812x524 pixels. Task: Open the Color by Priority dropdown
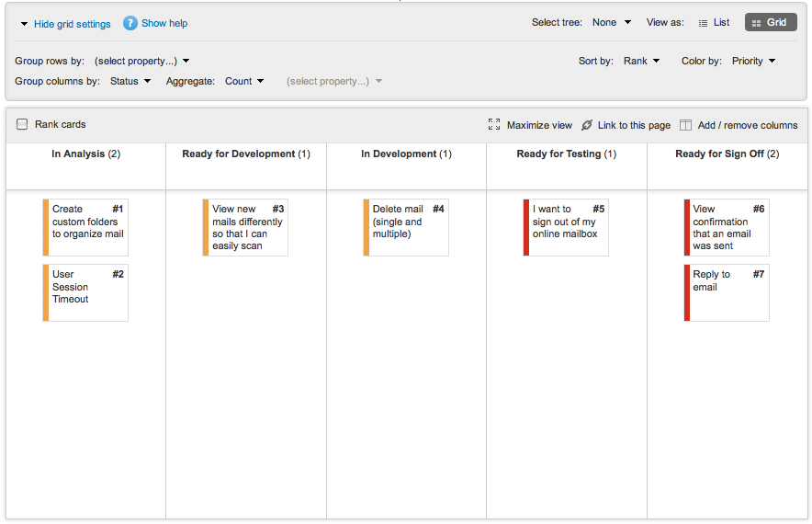point(753,62)
